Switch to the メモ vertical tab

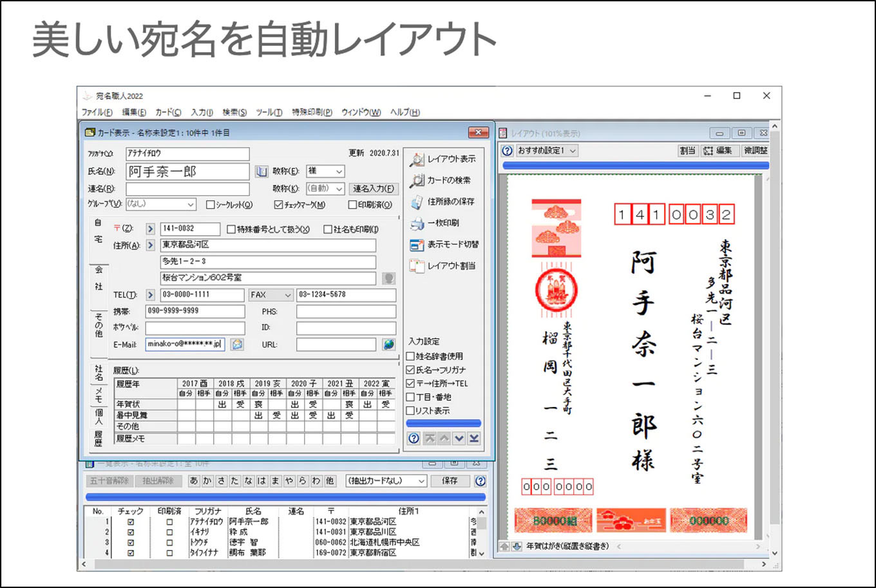99,394
